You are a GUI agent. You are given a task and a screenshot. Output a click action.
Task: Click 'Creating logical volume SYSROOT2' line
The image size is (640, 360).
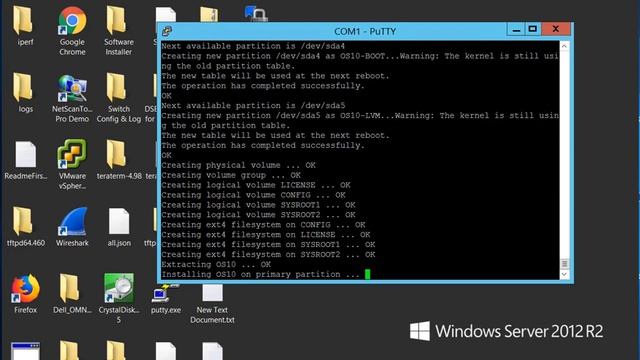tap(258, 215)
